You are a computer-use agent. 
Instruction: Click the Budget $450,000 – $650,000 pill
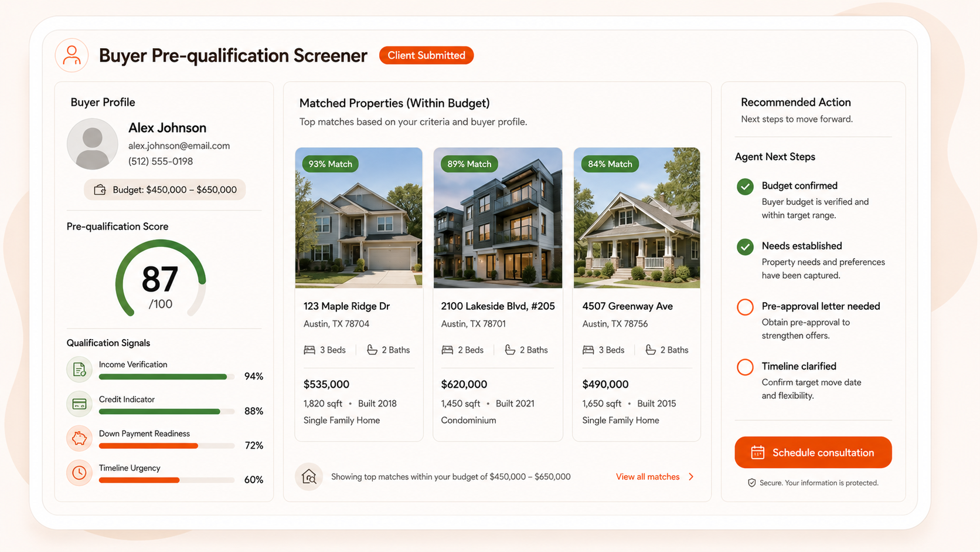pos(165,189)
